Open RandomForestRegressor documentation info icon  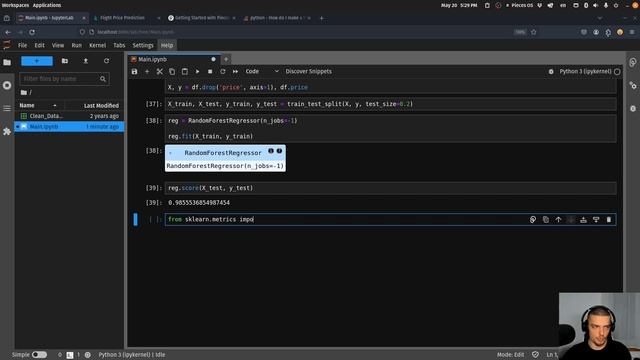click(x=271, y=151)
